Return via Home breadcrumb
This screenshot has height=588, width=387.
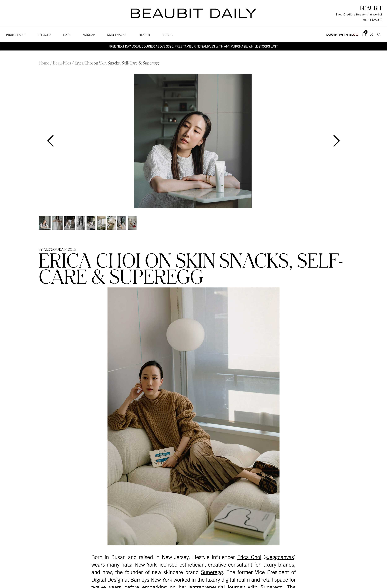pos(44,63)
